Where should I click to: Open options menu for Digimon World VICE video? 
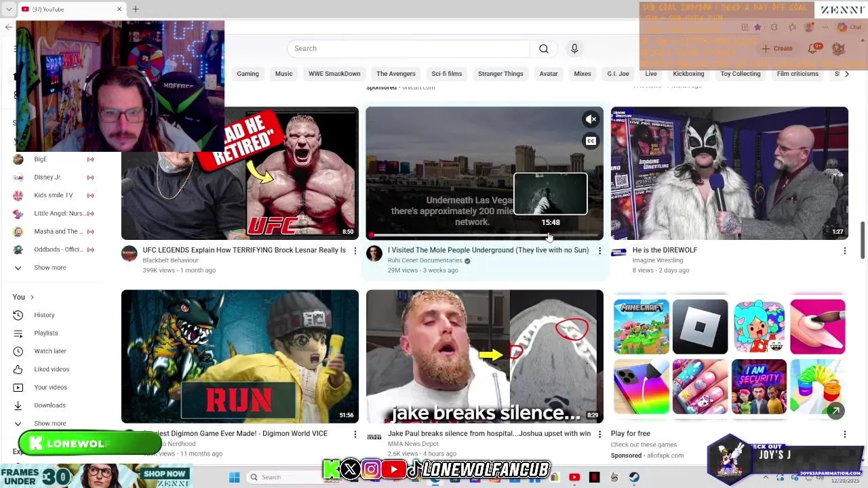tap(355, 434)
